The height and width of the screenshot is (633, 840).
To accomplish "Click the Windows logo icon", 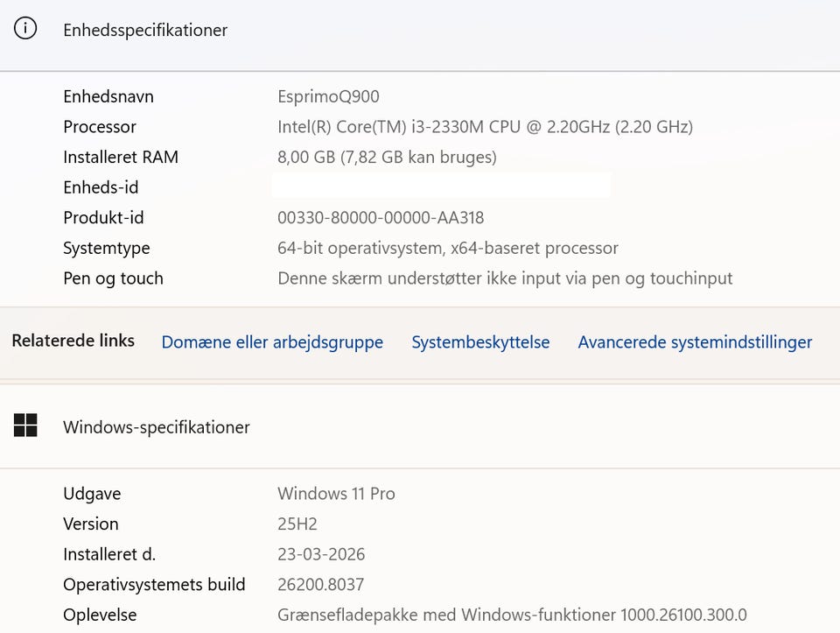I will click(x=25, y=426).
